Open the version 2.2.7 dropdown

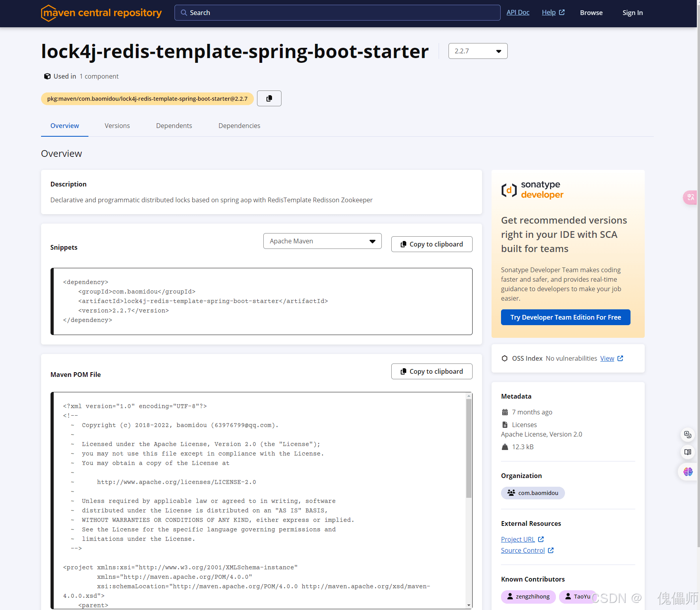pyautogui.click(x=478, y=51)
